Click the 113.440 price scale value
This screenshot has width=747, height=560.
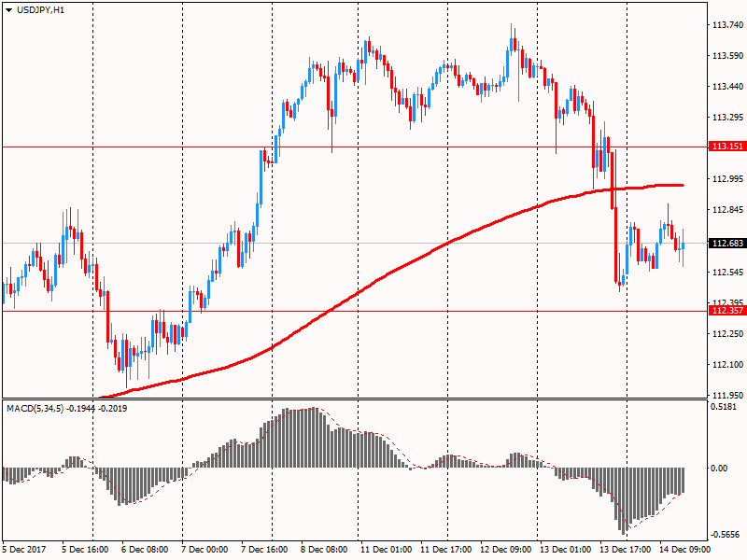click(x=727, y=87)
